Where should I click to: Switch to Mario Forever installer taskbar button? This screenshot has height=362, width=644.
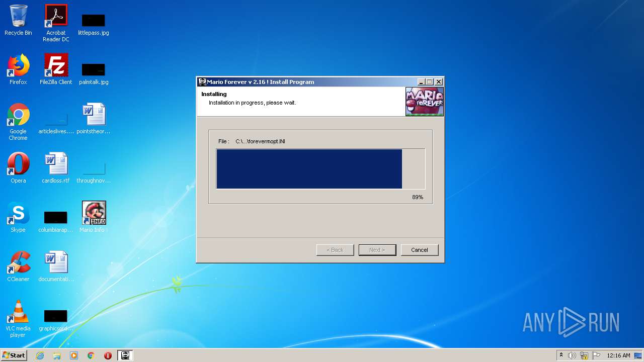pyautogui.click(x=125, y=355)
